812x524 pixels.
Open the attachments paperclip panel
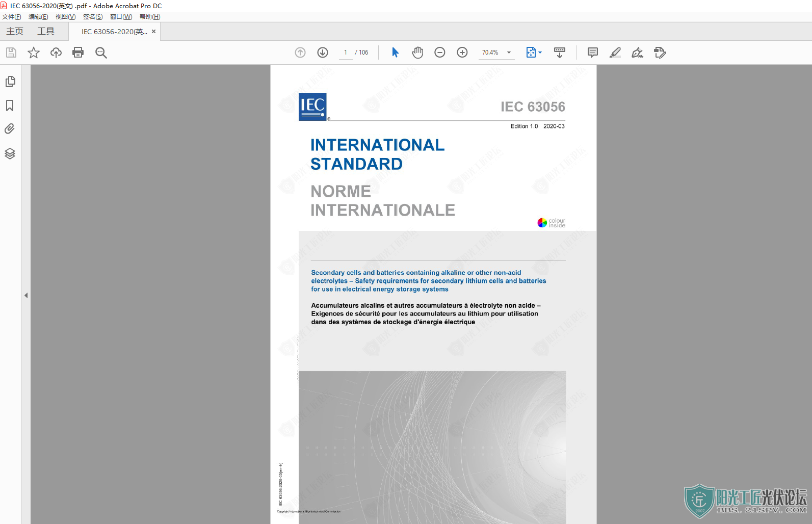pos(10,129)
